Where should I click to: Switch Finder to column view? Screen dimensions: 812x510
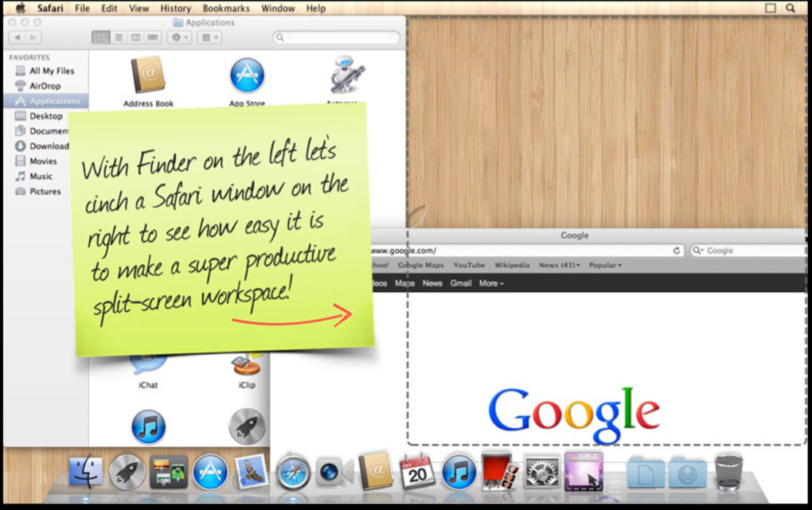(x=135, y=37)
